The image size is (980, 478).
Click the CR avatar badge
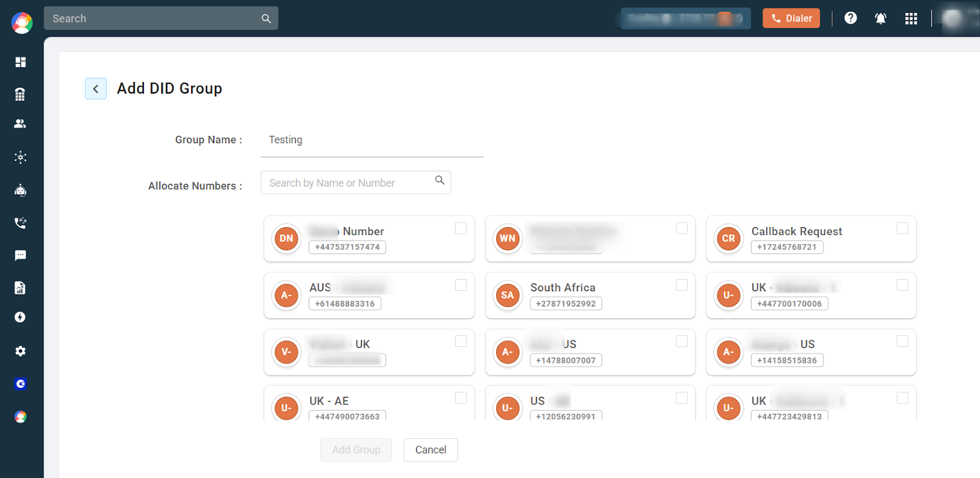pyautogui.click(x=728, y=239)
